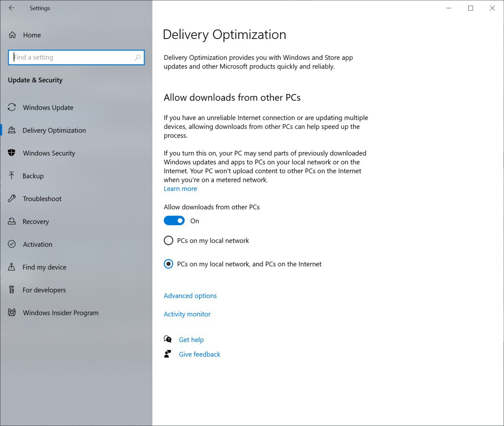Screen dimensions: 504x426
Task: Click the search magnifier icon
Action: tap(137, 57)
